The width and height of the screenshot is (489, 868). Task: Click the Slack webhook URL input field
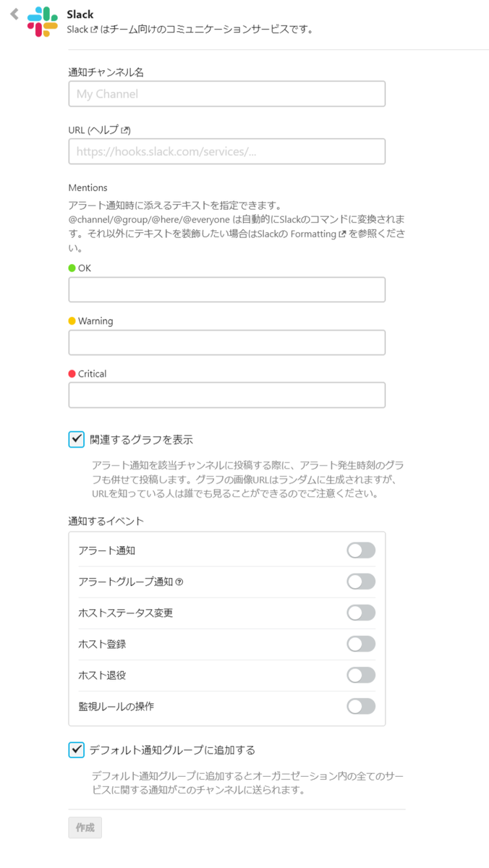click(x=226, y=152)
